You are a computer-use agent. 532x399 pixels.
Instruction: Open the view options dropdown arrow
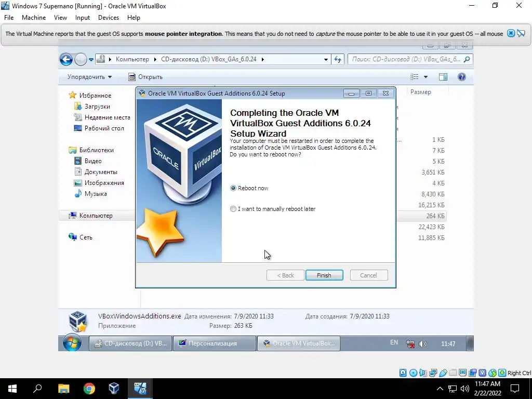coord(425,77)
